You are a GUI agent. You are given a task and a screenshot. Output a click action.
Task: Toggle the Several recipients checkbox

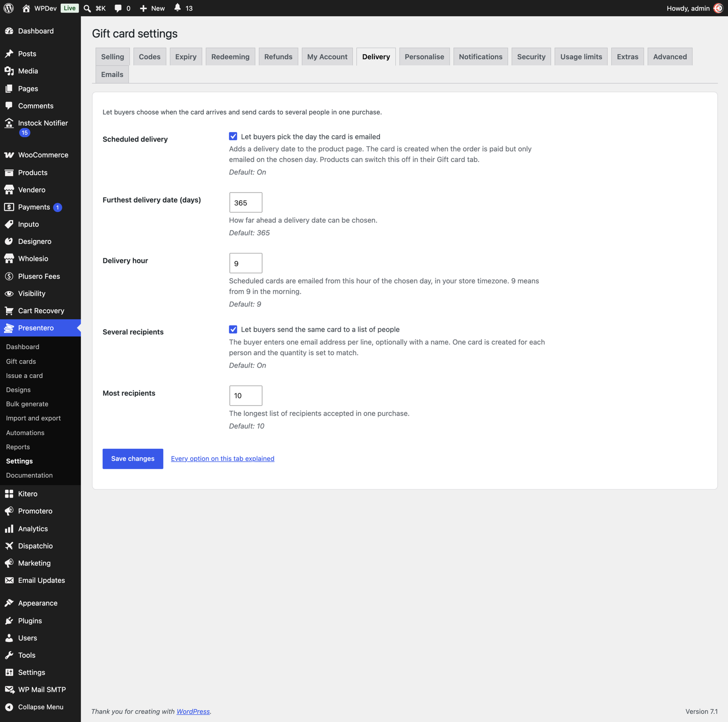[233, 330]
